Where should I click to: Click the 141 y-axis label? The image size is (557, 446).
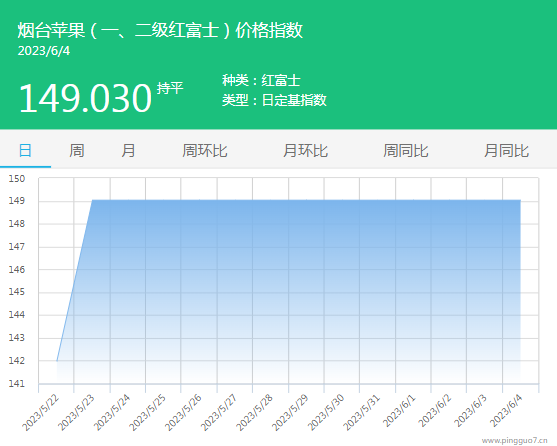click(x=17, y=384)
